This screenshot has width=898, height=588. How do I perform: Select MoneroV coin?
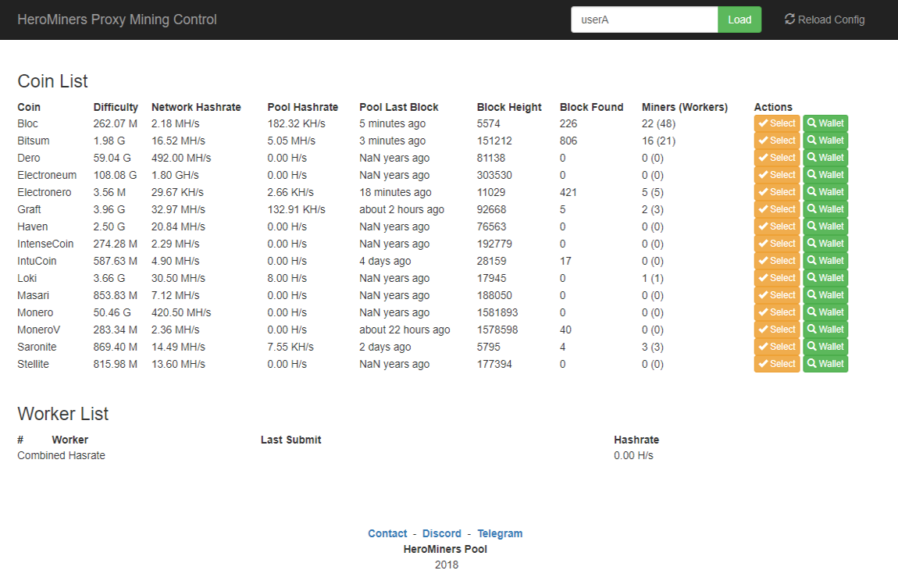[777, 330]
